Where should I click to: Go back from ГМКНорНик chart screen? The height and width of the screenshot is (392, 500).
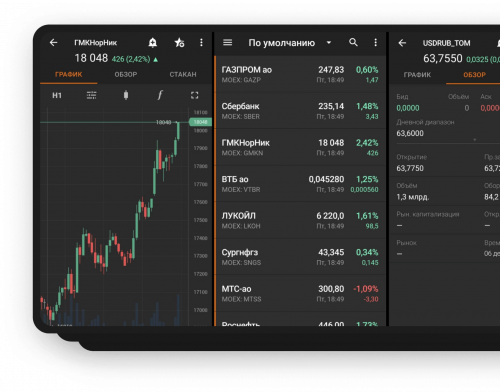coord(53,43)
